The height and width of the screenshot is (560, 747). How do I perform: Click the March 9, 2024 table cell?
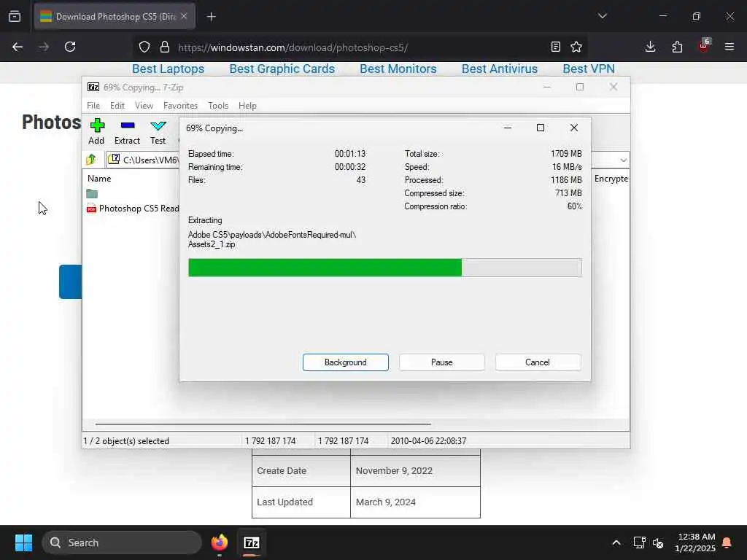click(415, 502)
